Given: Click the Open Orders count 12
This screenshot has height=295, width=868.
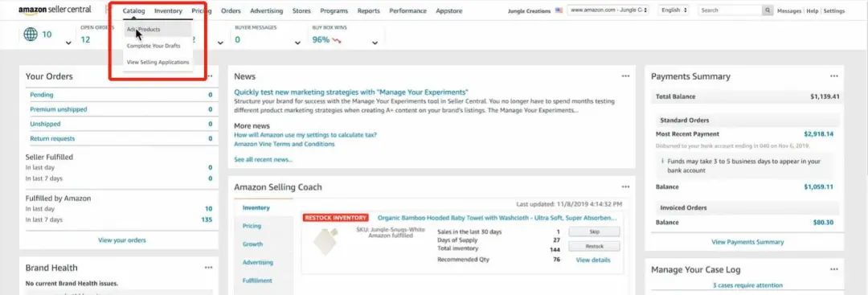Looking at the screenshot, I should click(85, 40).
